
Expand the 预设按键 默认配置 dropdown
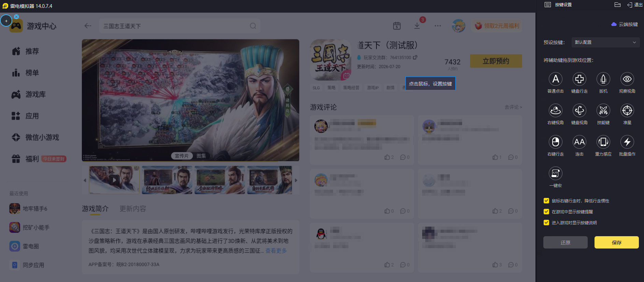(x=605, y=42)
